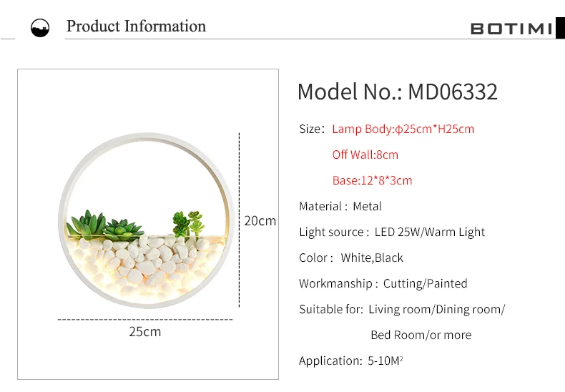This screenshot has width=565, height=392.
Task: Click the Model No. MD06332 text
Action: coord(398,92)
